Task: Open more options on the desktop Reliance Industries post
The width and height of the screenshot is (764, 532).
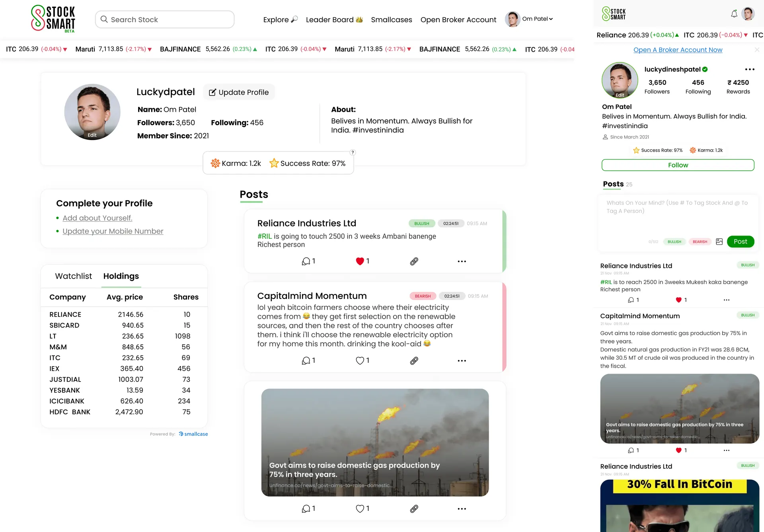Action: [x=462, y=261]
